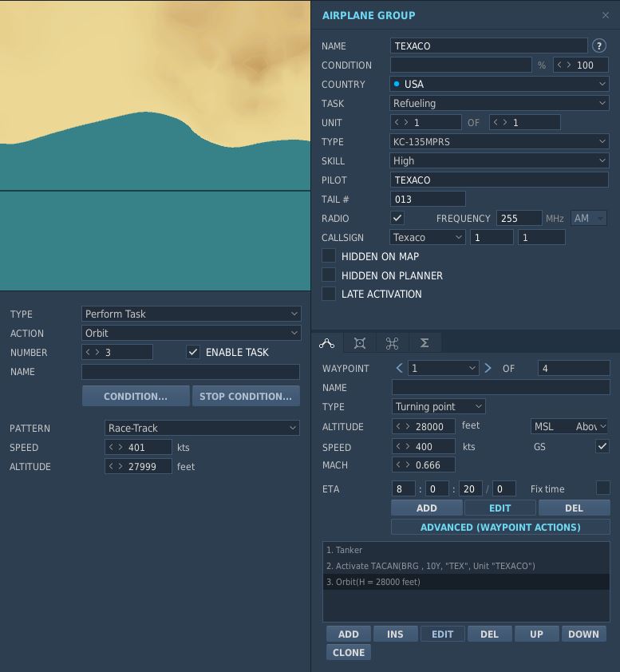
Task: Click the waypoint ALTITUDE stepper showing 28000
Action: [424, 426]
